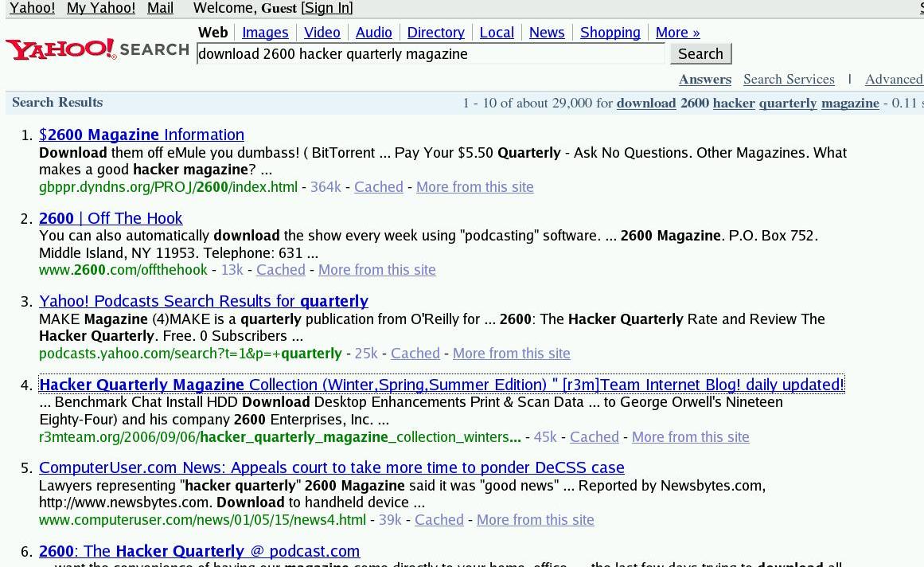
Task: Open 'Yahoo! Podcasts Search Results for quarterly'
Action: (x=203, y=301)
